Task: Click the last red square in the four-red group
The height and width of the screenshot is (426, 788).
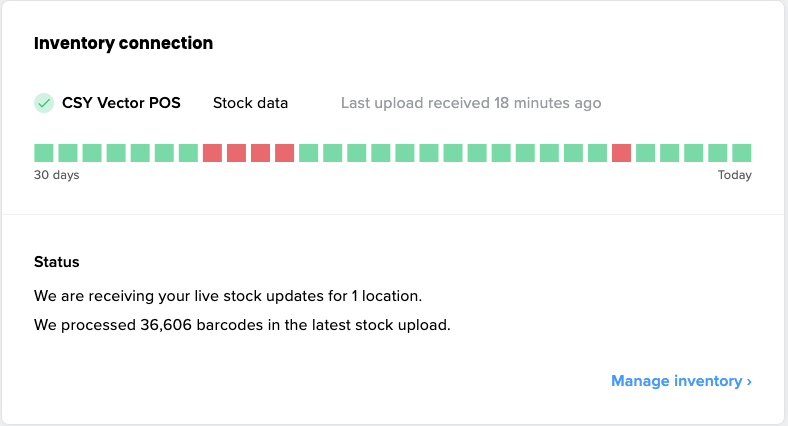Action: [285, 153]
